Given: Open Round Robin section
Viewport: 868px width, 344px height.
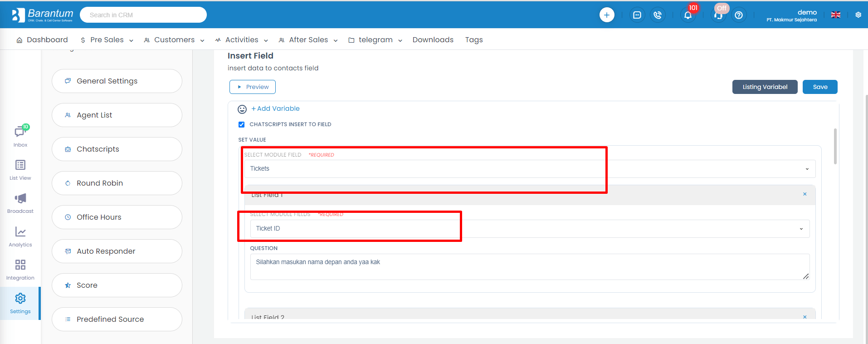Looking at the screenshot, I should pos(117,183).
